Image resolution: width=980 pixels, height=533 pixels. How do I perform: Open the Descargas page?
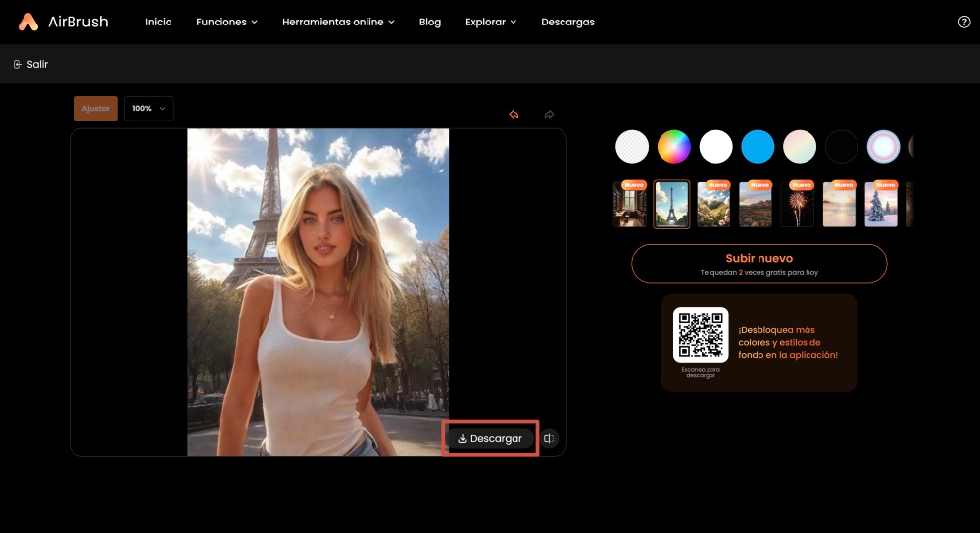pyautogui.click(x=567, y=22)
